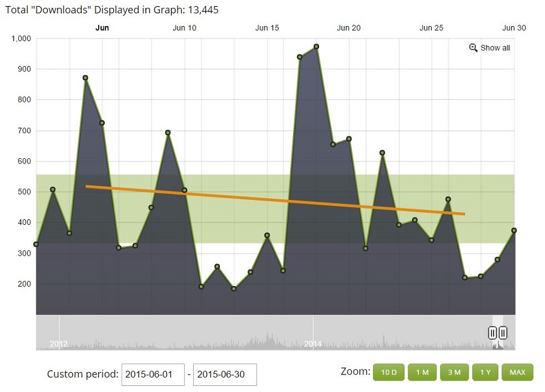This screenshot has height=392, width=545.
Task: Click the custom period end date field
Action: pyautogui.click(x=225, y=374)
